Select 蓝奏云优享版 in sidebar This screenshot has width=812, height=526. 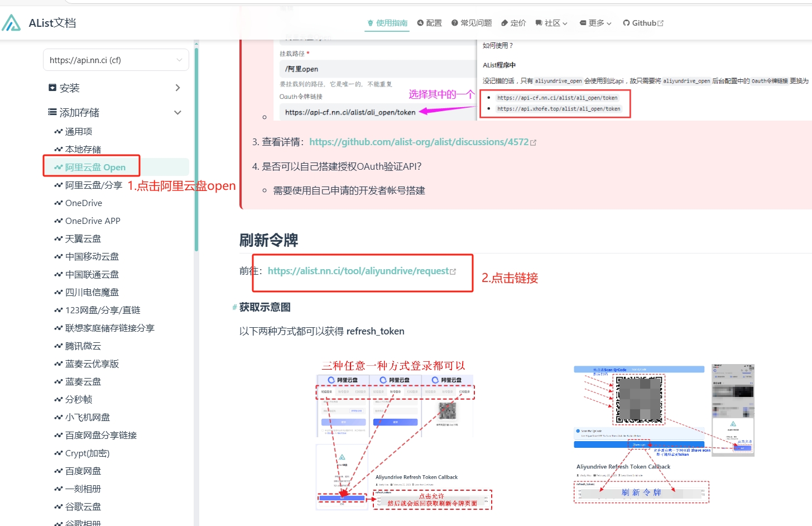tap(92, 364)
